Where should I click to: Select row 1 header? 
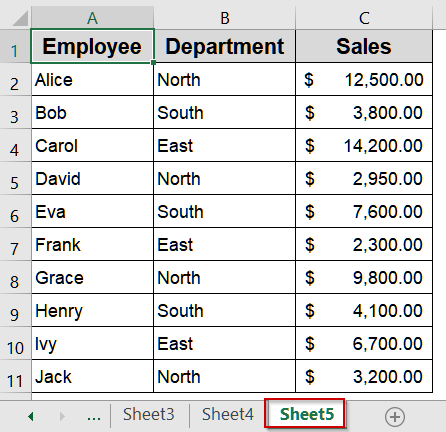[15, 46]
